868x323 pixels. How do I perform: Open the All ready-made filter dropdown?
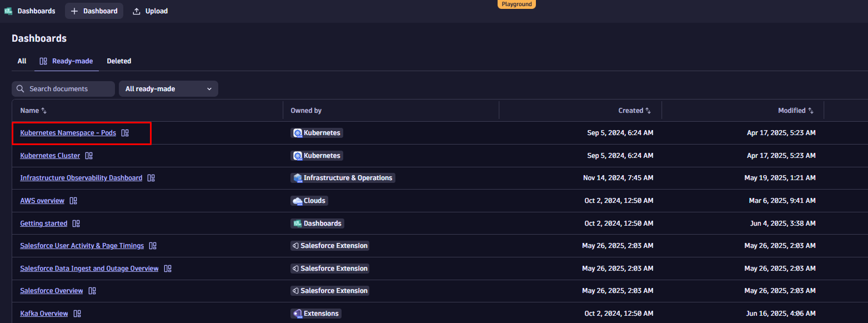(x=168, y=88)
